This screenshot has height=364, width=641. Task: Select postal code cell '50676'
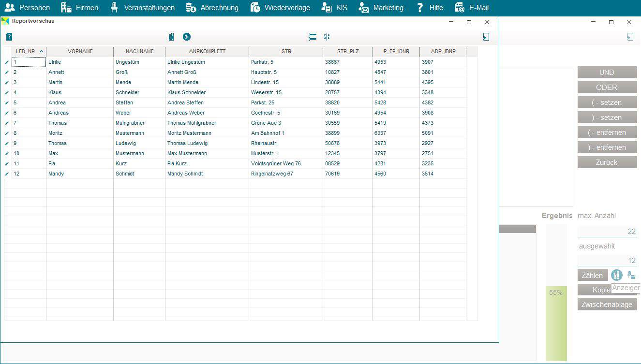coord(347,144)
